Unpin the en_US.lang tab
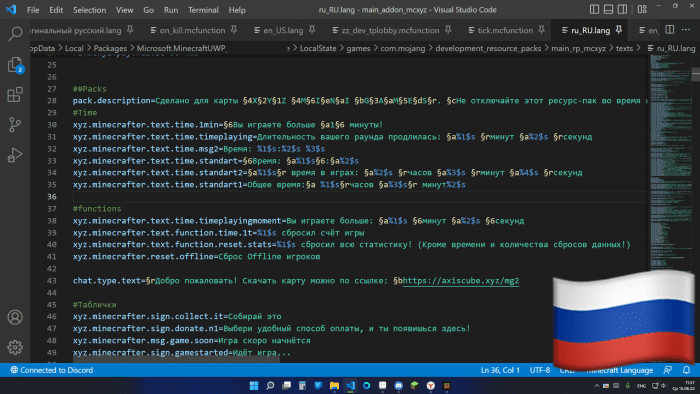 (312, 30)
